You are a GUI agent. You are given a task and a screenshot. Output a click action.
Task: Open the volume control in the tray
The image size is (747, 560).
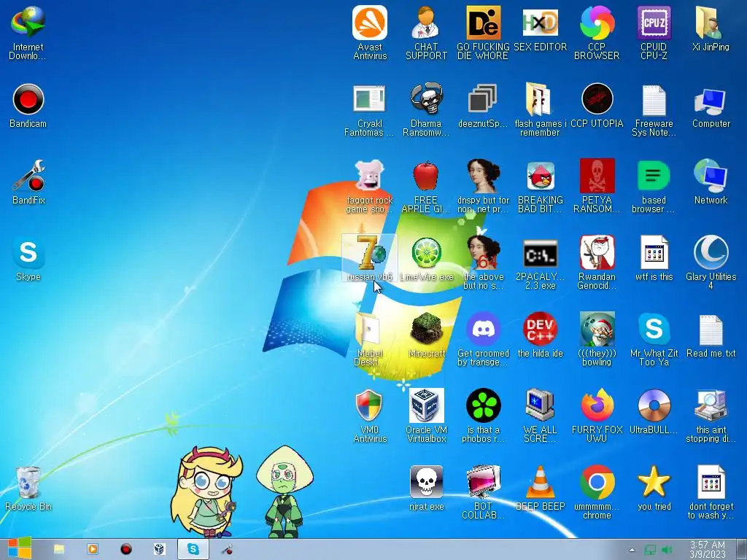tap(667, 550)
